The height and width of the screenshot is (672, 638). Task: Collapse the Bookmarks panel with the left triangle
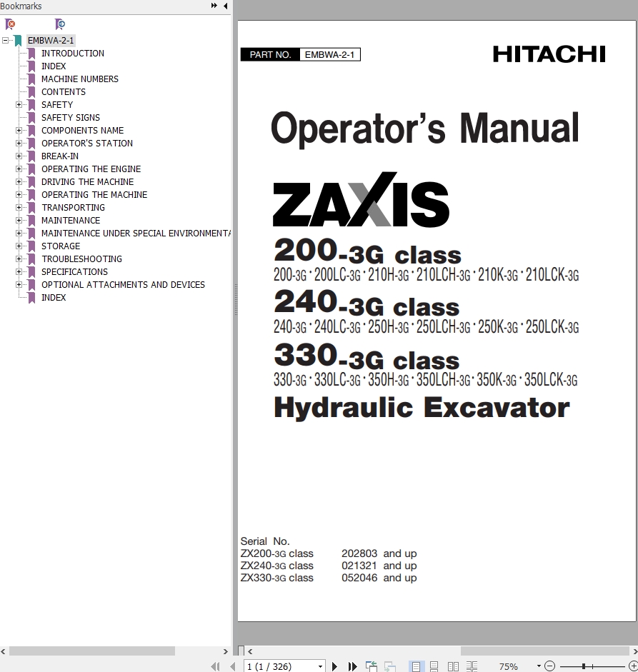pyautogui.click(x=226, y=6)
